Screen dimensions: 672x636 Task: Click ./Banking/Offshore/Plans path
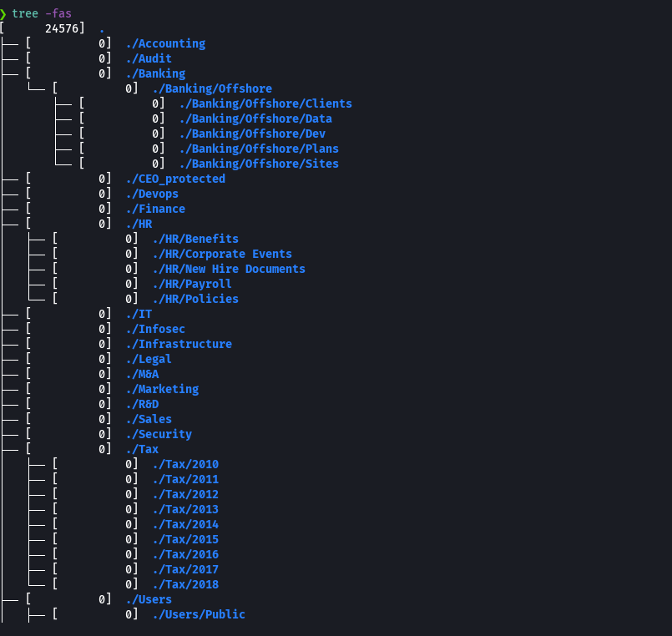click(259, 149)
